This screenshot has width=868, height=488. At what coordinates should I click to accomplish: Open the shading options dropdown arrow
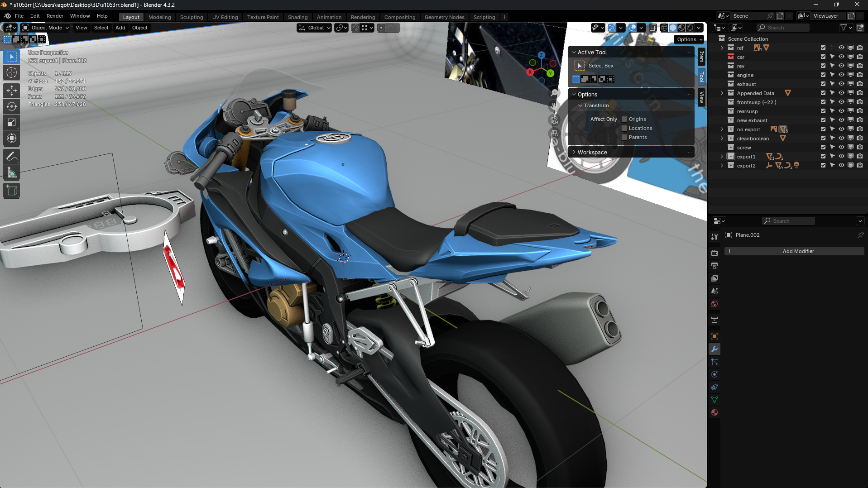click(x=699, y=28)
